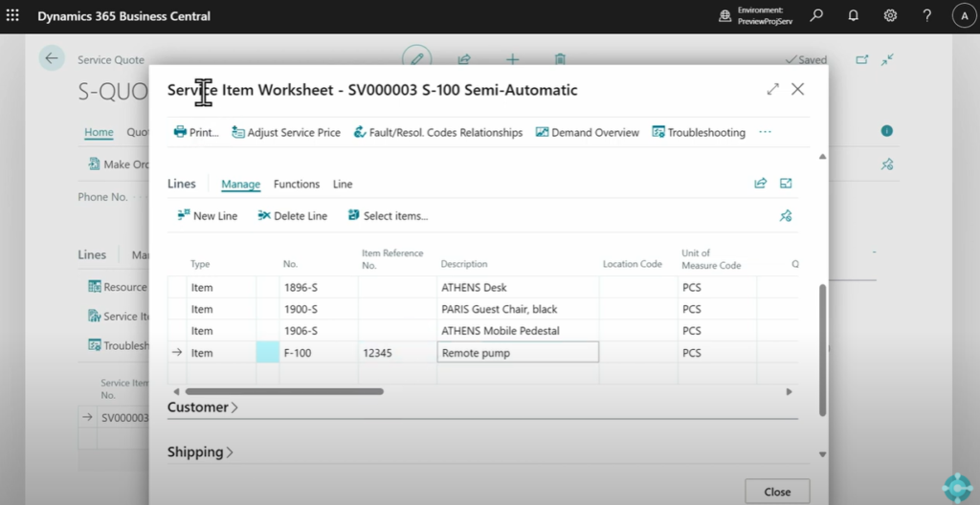This screenshot has height=505, width=980.
Task: Click the highlighted cell in F-100 row
Action: click(268, 353)
